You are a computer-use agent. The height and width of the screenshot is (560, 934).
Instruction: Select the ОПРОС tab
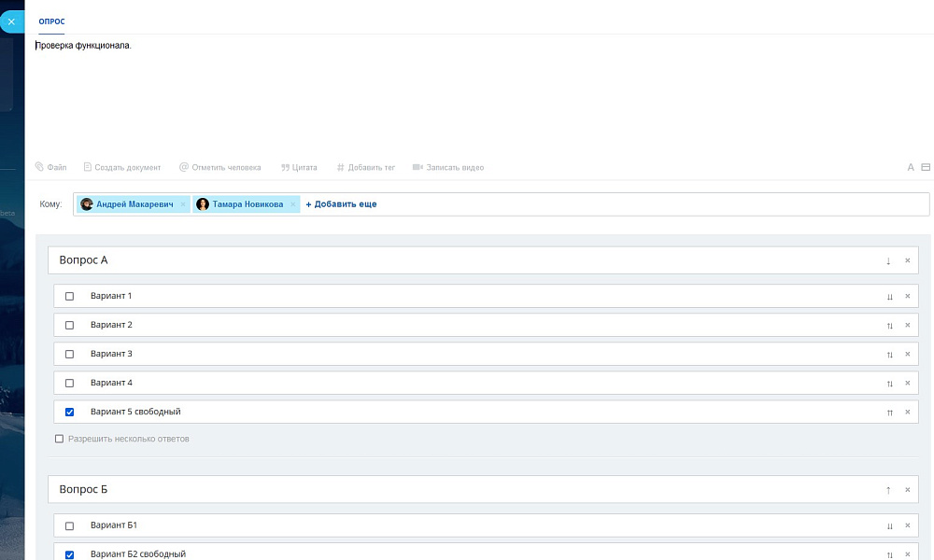(x=51, y=21)
